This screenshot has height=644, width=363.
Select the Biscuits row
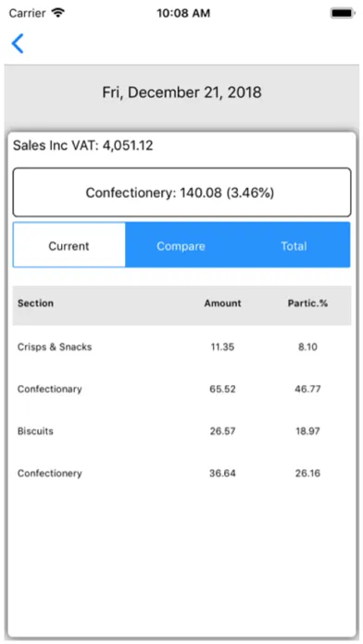coord(181,431)
